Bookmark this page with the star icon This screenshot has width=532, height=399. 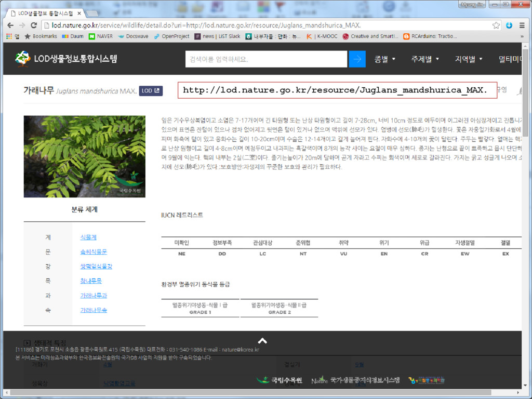(x=496, y=25)
